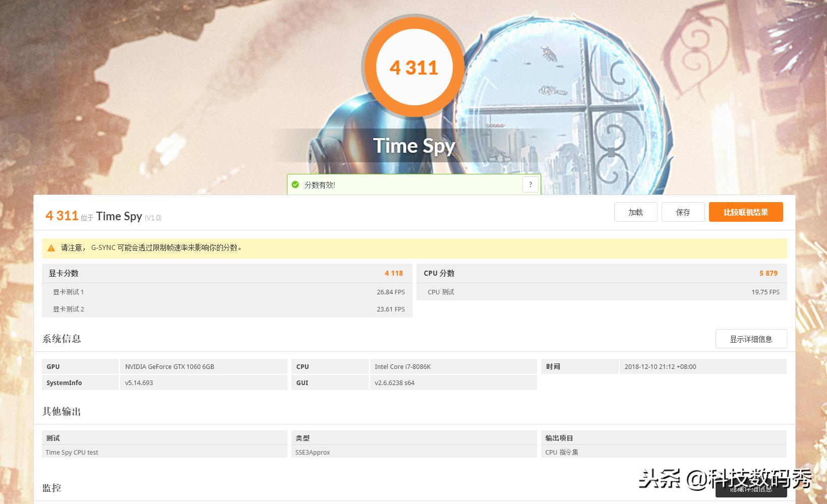Click the 时间 timestamp field icon
Viewport: 827px width, 504px height.
(x=554, y=366)
